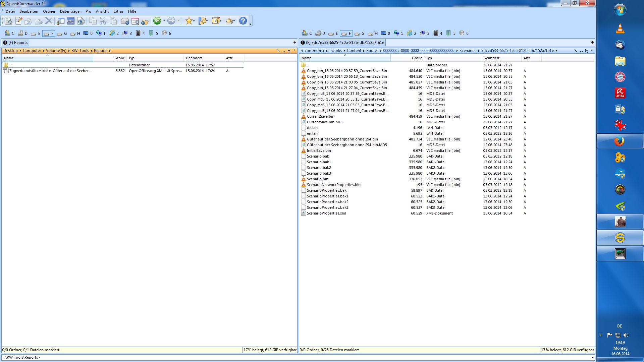Open the command prompt toolbar icon
This screenshot has width=644, height=362.
tap(70, 21)
